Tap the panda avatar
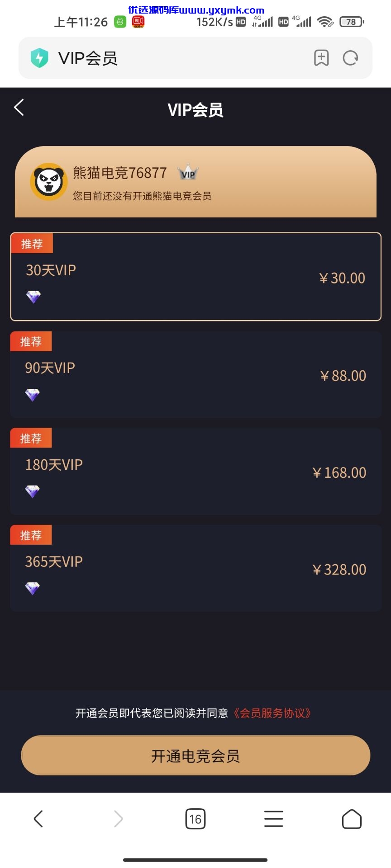This screenshot has height=868, width=391. pos(49,181)
